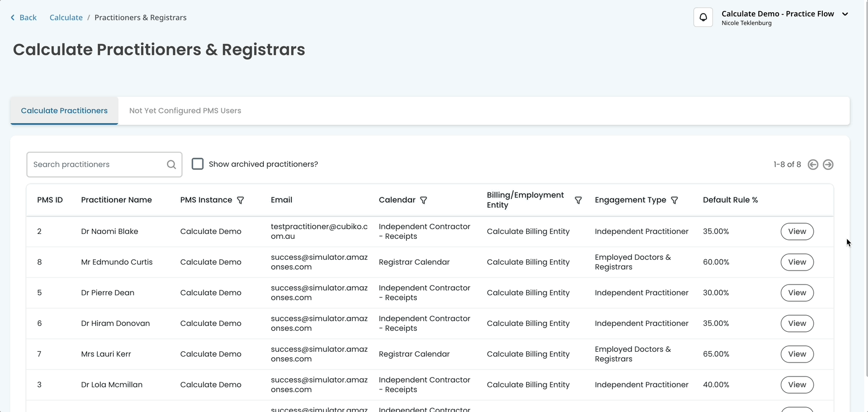Open the PMS Instance filter

tap(241, 200)
